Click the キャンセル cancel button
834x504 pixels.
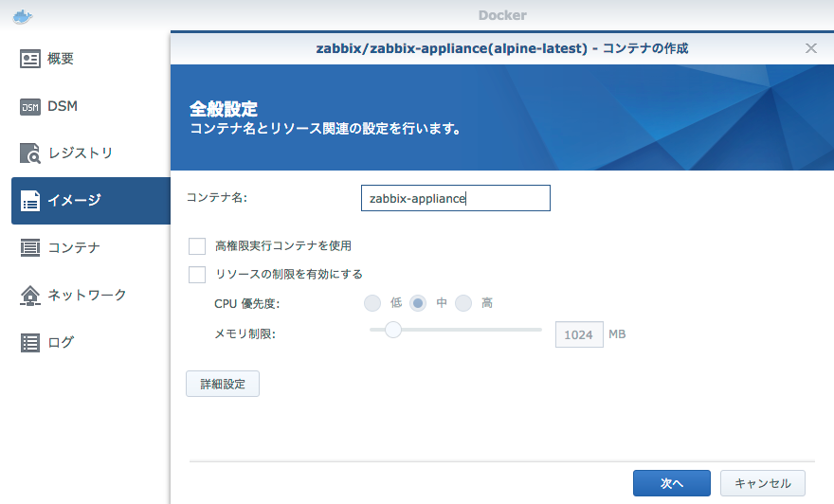tap(763, 483)
